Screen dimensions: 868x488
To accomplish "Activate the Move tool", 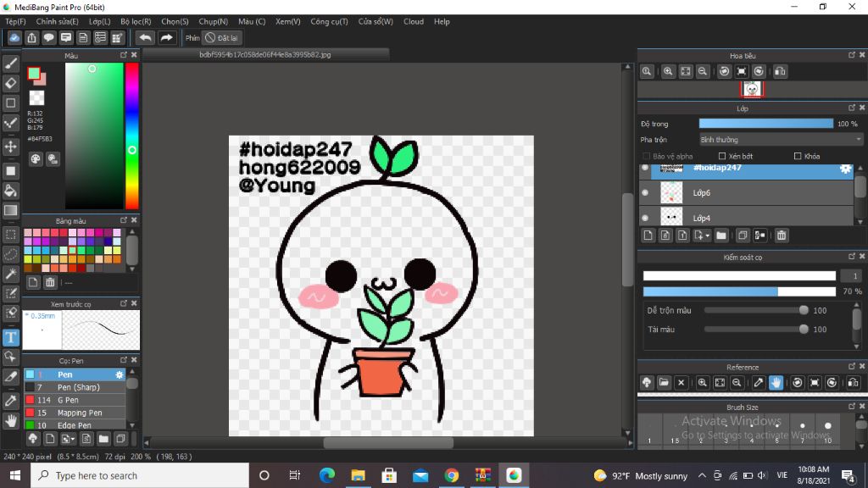I will 11,147.
